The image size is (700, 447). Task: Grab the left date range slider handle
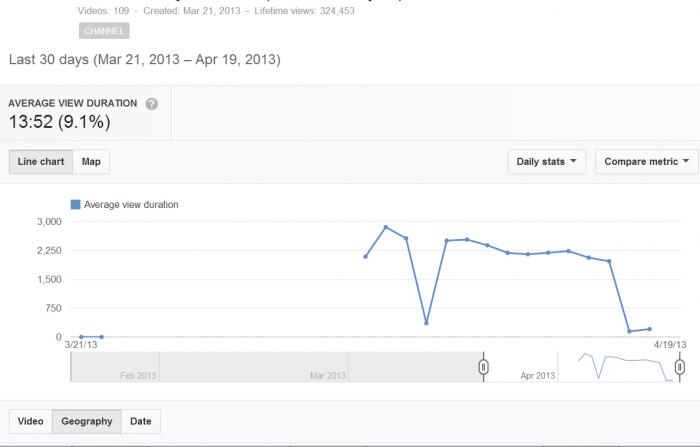pyautogui.click(x=483, y=367)
